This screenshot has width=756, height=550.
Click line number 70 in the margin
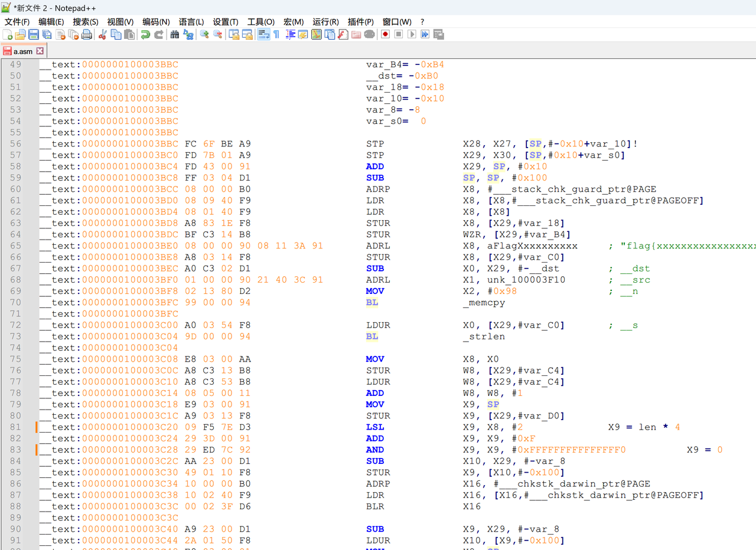15,302
